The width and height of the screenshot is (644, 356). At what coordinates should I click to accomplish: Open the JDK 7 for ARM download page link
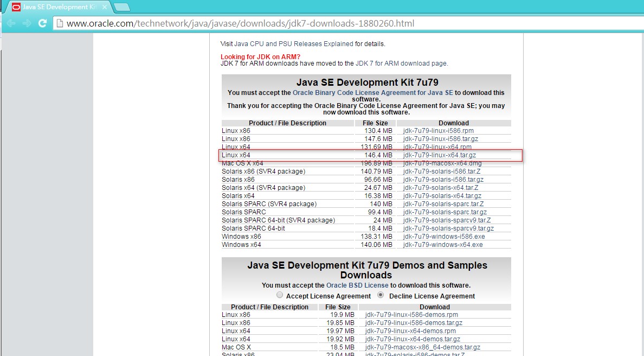pyautogui.click(x=401, y=63)
